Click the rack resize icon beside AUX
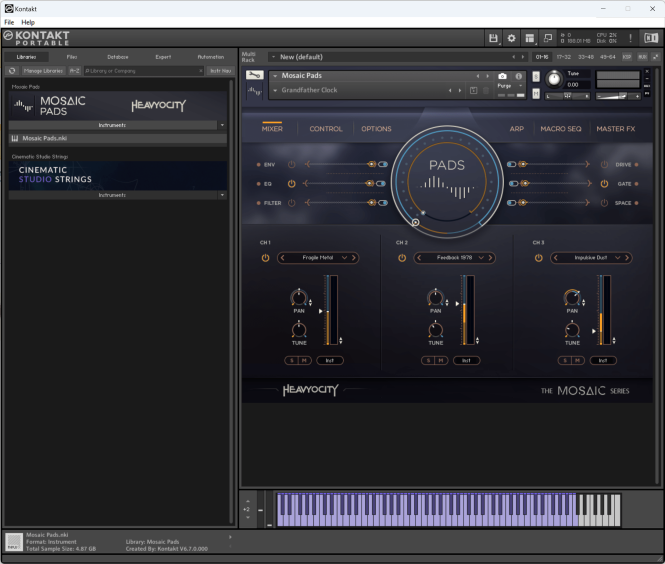The width and height of the screenshot is (665, 564). (656, 57)
